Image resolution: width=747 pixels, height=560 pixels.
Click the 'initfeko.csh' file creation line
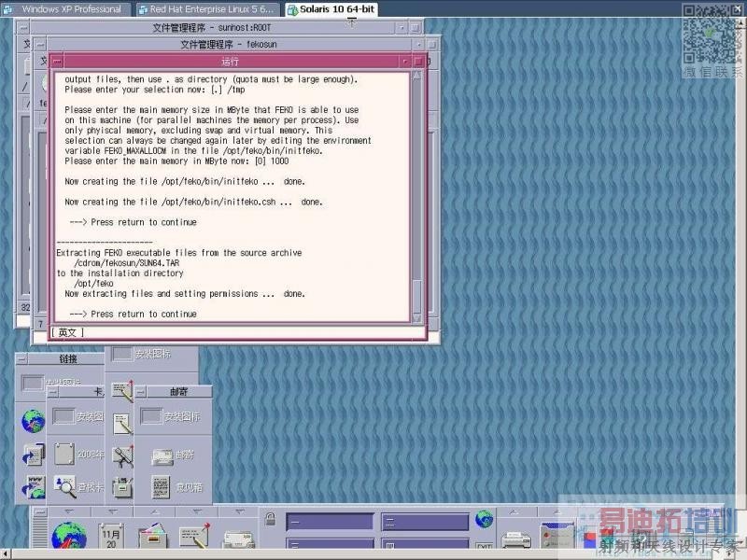tap(193, 202)
